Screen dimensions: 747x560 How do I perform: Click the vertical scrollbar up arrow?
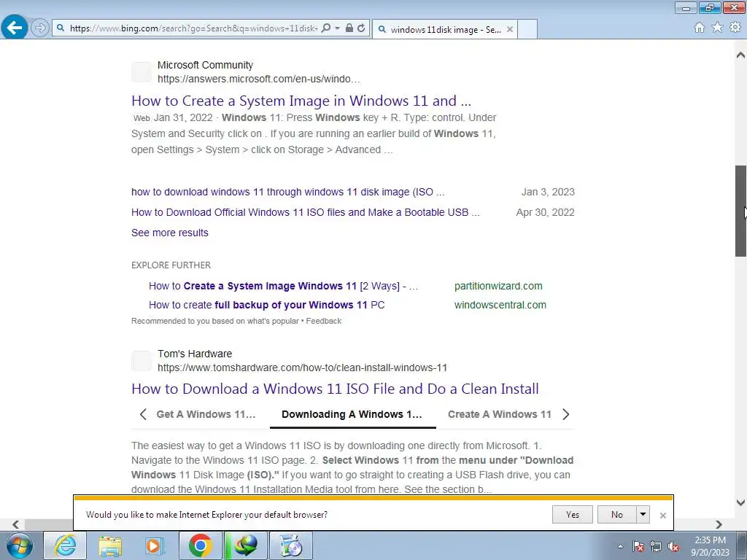pyautogui.click(x=740, y=54)
